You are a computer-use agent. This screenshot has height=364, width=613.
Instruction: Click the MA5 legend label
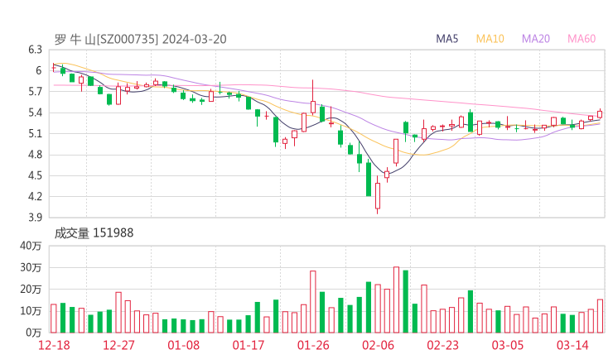446,39
